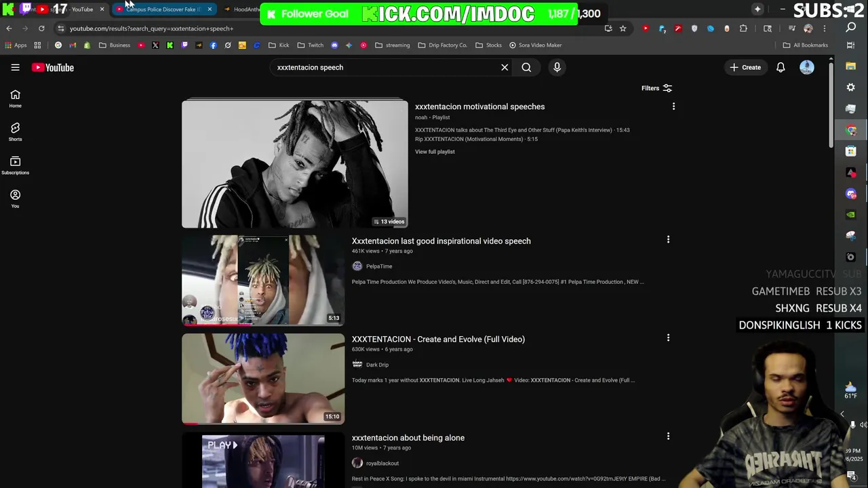Open options for last good inspirational video
This screenshot has width=868, height=488.
(668, 239)
